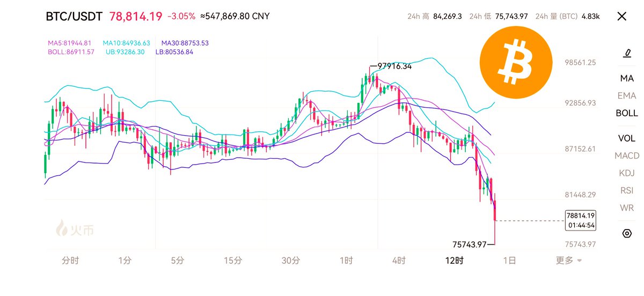Select the 1日 timeframe tab
Image resolution: width=644 pixels, height=296 pixels.
click(509, 261)
